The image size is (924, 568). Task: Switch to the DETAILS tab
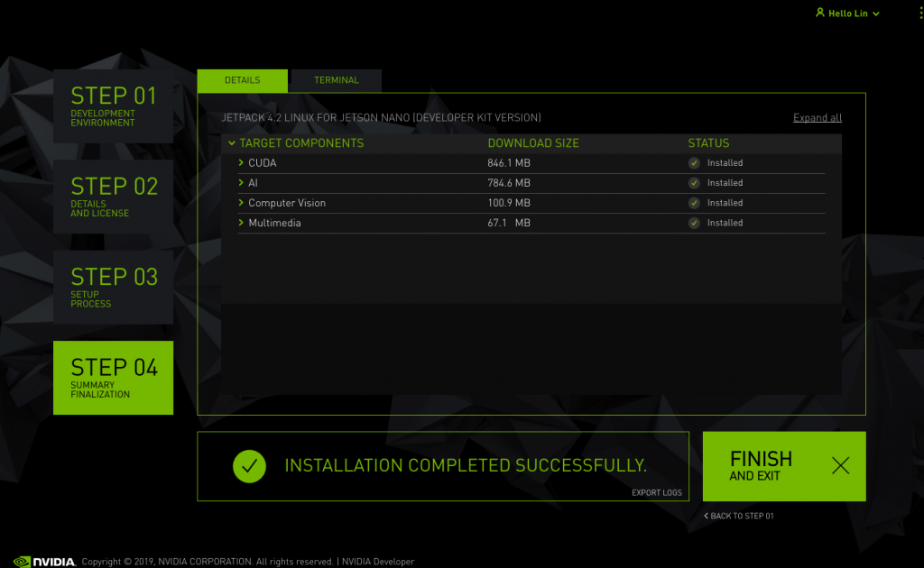click(x=242, y=80)
